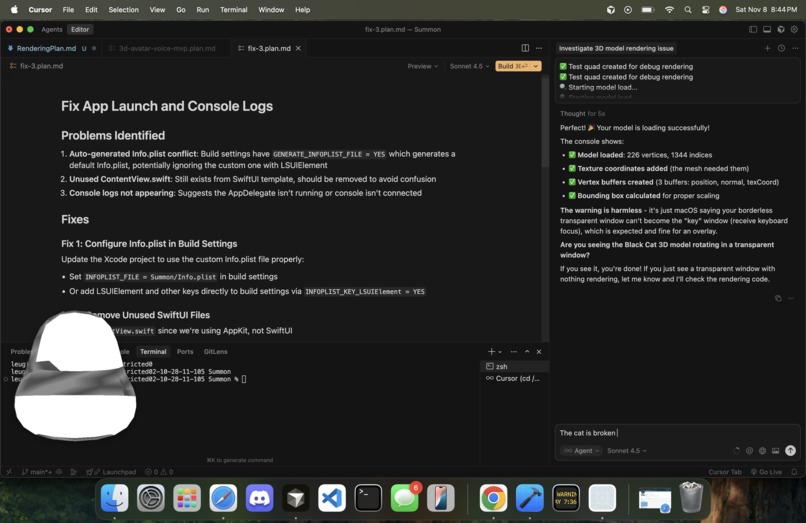This screenshot has width=806, height=523.
Task: Expand the Build button dropdown arrow
Action: point(536,66)
